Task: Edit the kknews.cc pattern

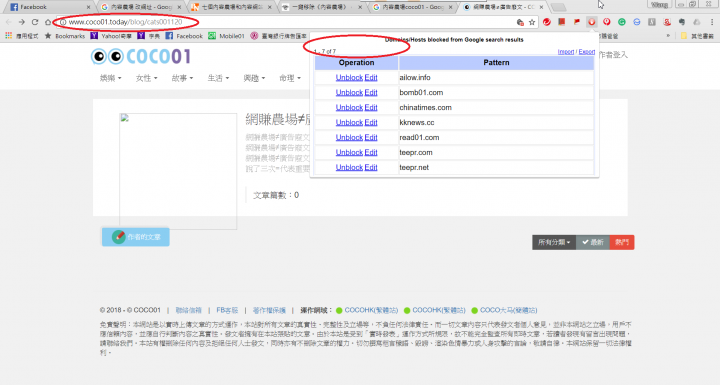Action: click(371, 122)
